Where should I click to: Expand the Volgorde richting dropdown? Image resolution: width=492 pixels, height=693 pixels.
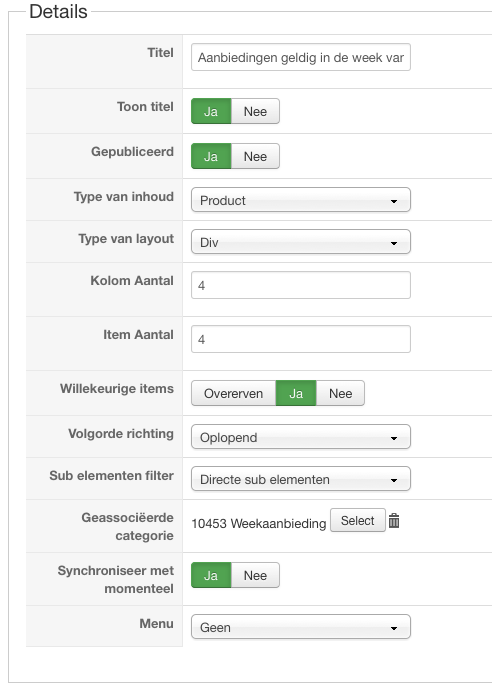pos(301,438)
